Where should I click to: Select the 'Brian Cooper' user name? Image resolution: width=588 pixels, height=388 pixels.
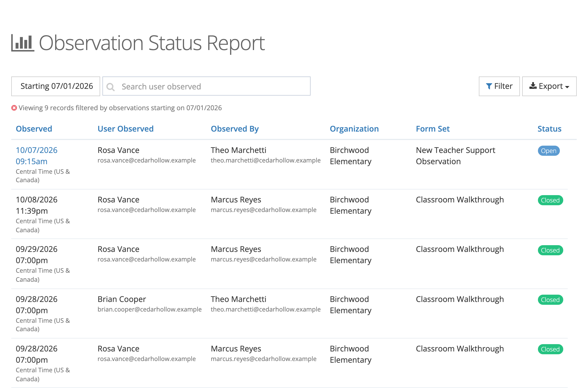122,299
